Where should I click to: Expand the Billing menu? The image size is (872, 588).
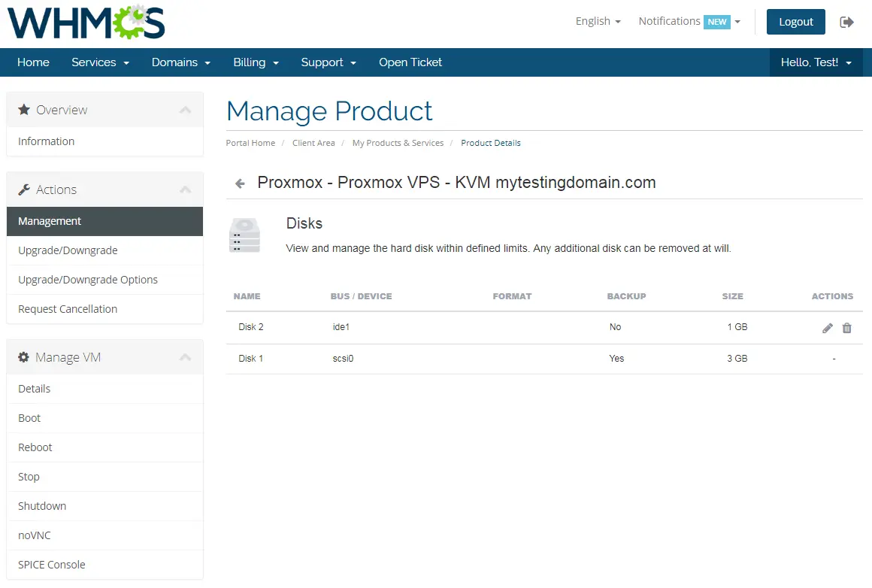(x=256, y=62)
